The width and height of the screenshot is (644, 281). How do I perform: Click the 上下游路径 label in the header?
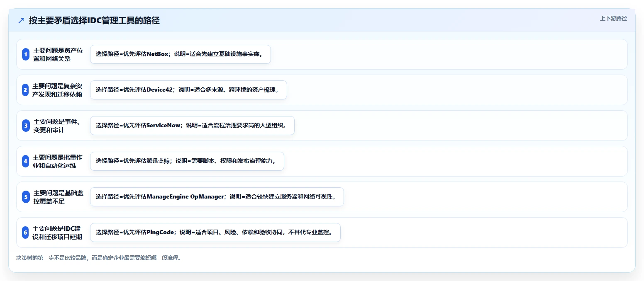click(613, 18)
